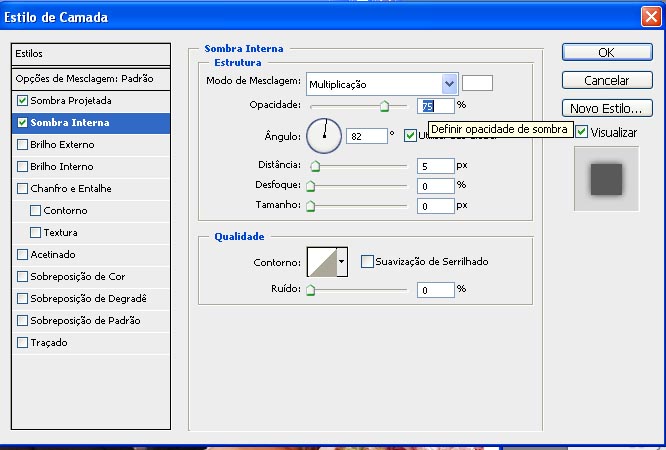The width and height of the screenshot is (666, 450).
Task: Toggle the Visualizar preview checkbox
Action: coord(581,132)
